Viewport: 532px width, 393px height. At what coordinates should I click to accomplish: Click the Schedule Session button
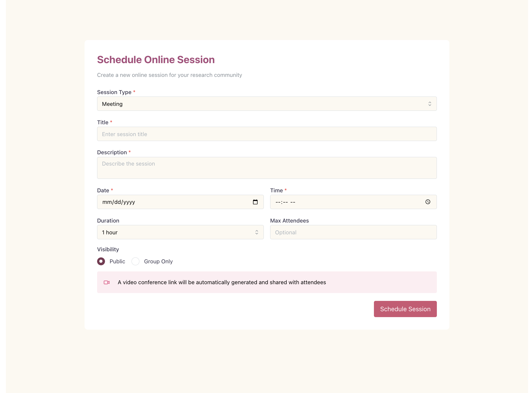(405, 309)
